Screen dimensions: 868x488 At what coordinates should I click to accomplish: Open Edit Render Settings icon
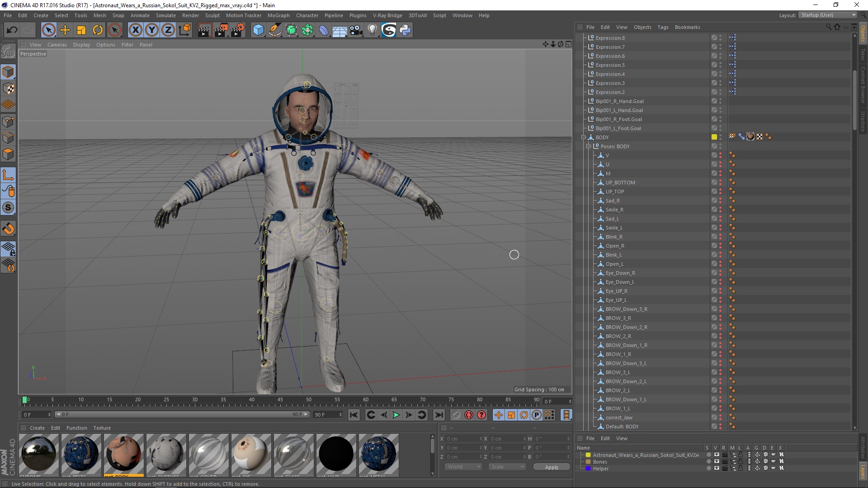[x=238, y=30]
